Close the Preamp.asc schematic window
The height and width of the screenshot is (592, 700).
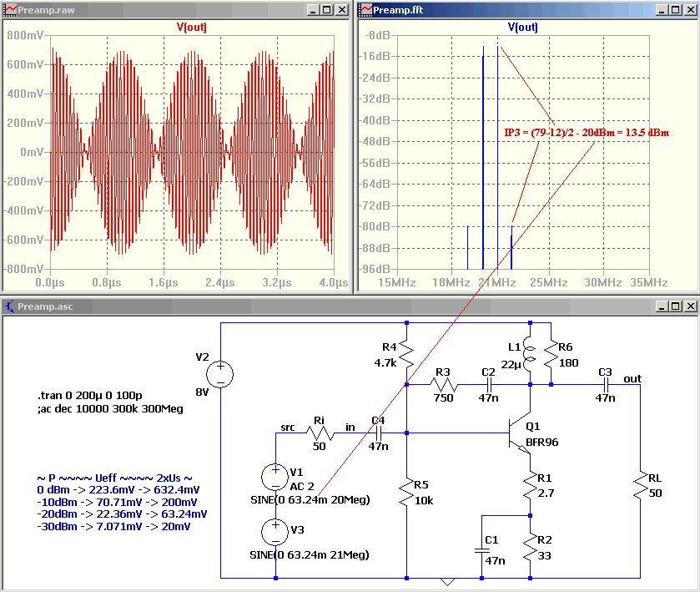(x=690, y=306)
